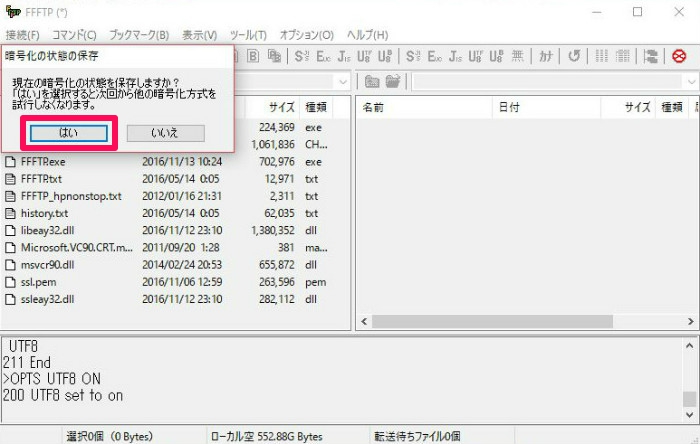Sort remote pane by 種類 column
Screen dimensions: 700x444
pos(672,107)
